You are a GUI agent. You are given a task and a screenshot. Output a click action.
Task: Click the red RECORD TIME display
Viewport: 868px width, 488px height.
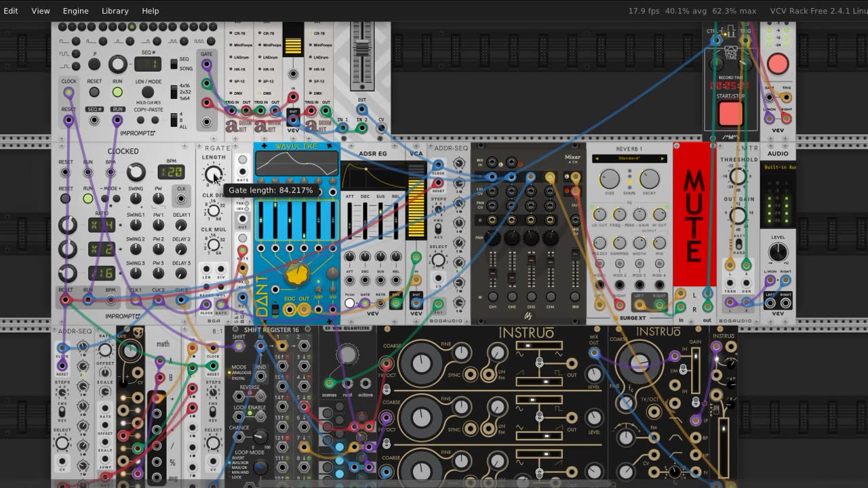(730, 86)
